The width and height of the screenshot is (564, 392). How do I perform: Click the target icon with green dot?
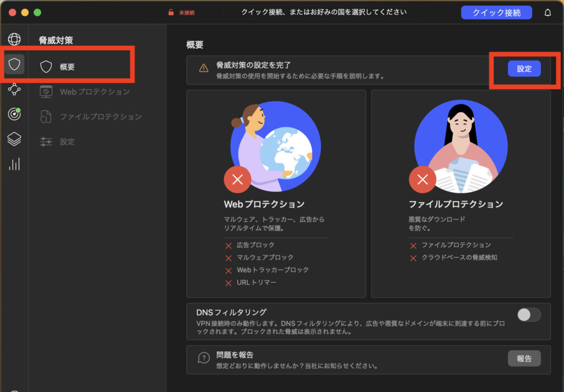[x=14, y=114]
